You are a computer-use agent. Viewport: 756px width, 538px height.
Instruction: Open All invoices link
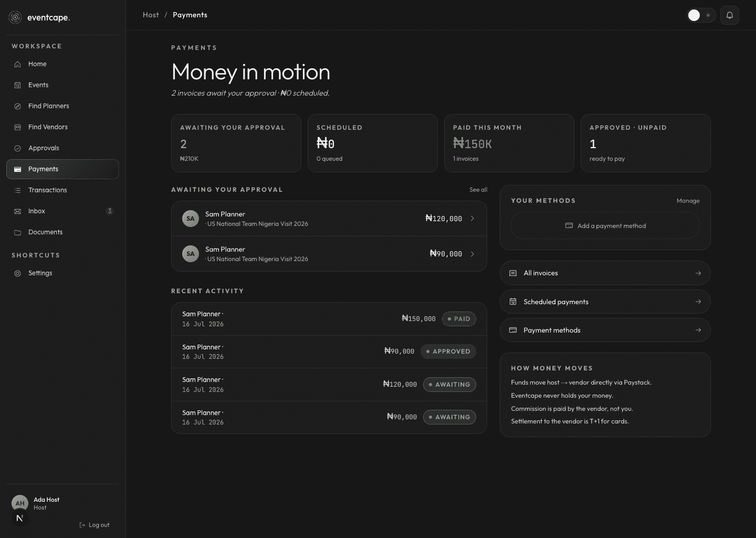605,273
